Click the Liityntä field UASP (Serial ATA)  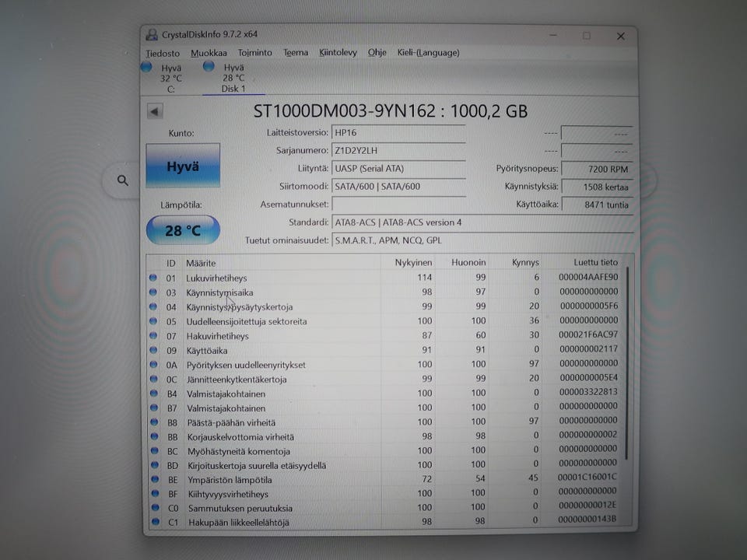tap(398, 169)
